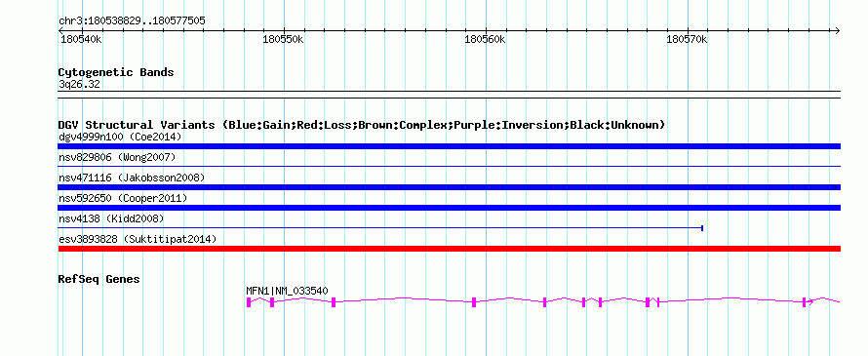This screenshot has height=356, width=868.
Task: Click the first MFN1 exon block
Action: [249, 301]
